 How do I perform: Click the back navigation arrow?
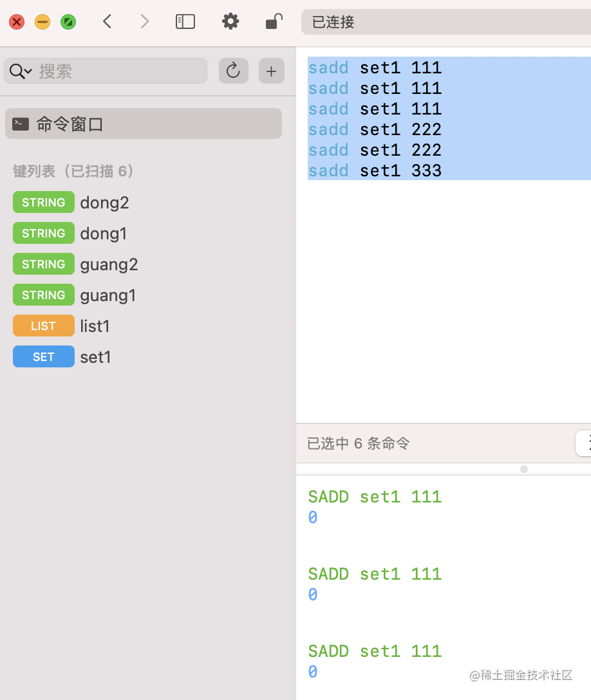[108, 21]
